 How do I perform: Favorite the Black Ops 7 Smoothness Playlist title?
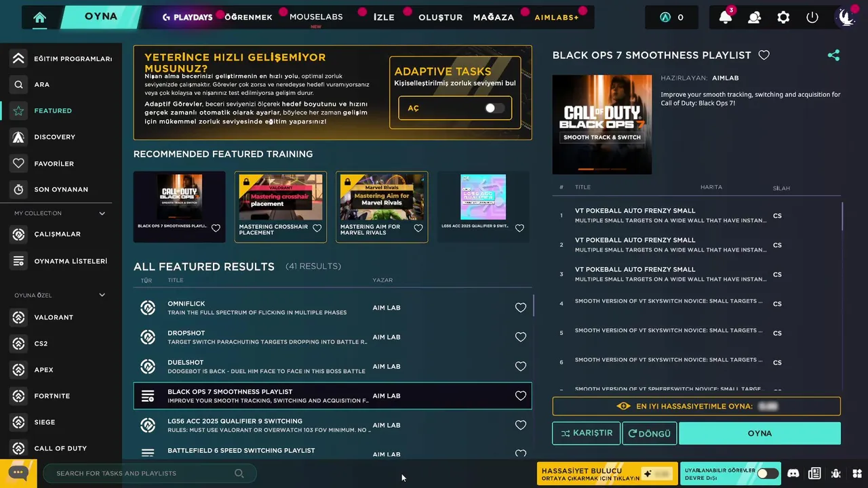point(764,56)
